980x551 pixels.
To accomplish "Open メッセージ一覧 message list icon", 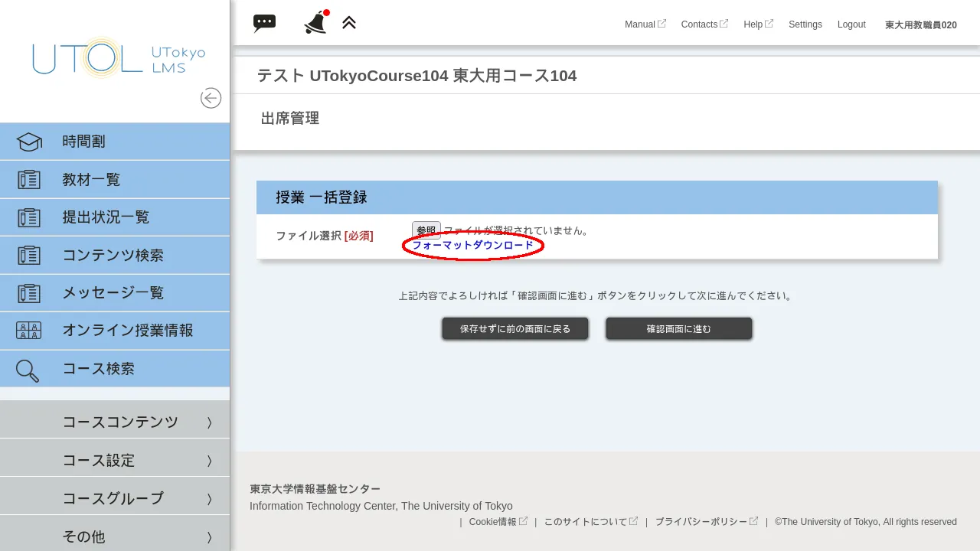I will click(28, 292).
